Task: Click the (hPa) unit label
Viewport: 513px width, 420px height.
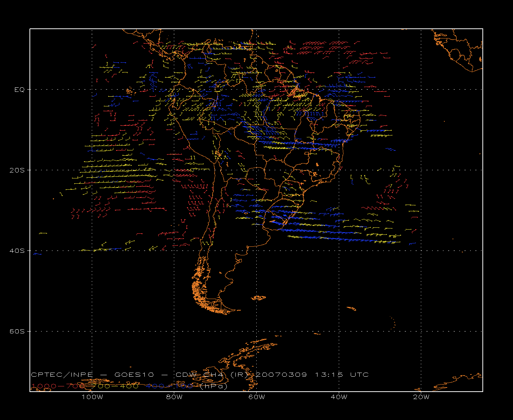Action: click(214, 386)
